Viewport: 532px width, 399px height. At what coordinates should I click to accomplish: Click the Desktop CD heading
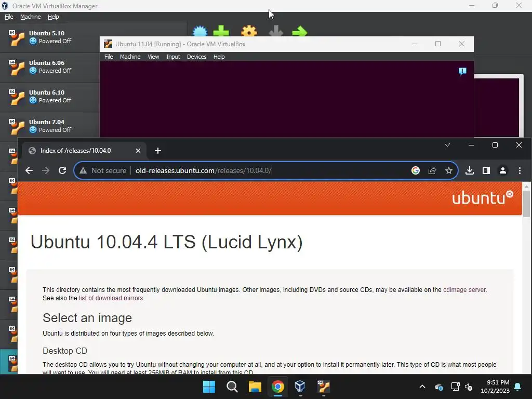(65, 351)
